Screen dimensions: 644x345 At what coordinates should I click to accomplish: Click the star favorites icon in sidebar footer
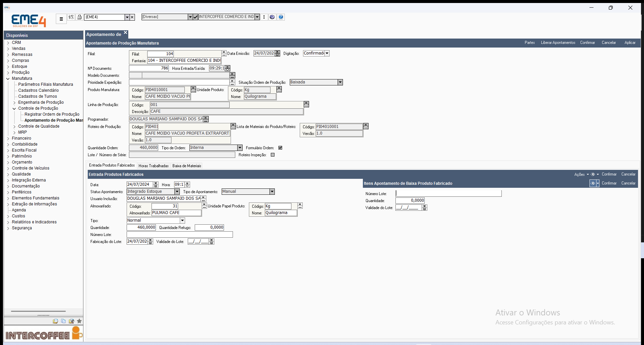coord(79,321)
